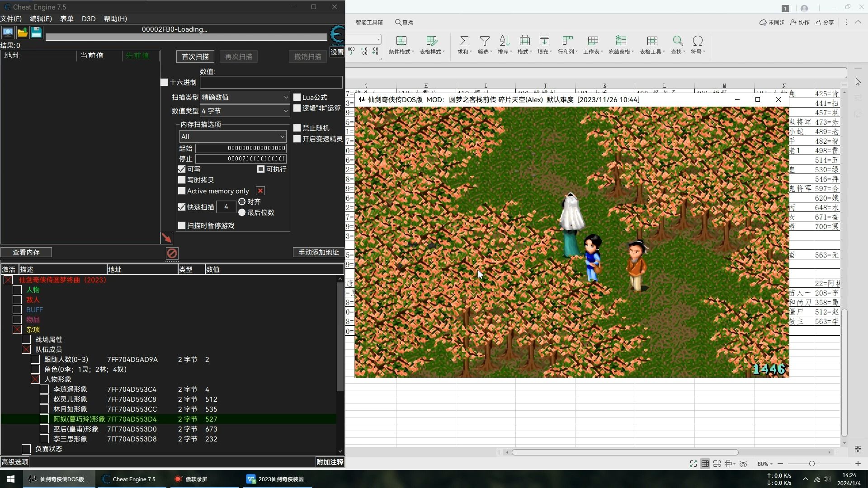
Task: Toggle the 禁止随机 checkbox
Action: 297,128
